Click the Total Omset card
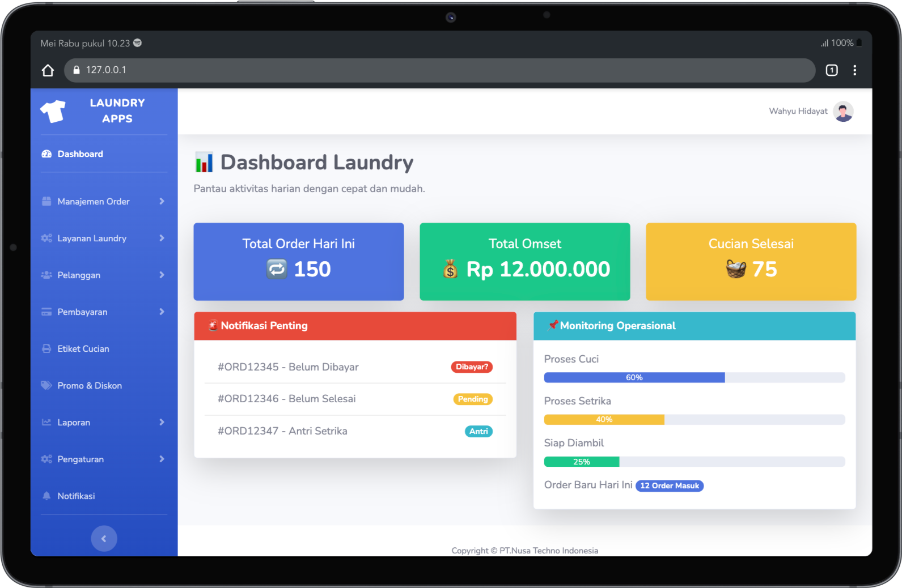This screenshot has width=902, height=588. (525, 262)
